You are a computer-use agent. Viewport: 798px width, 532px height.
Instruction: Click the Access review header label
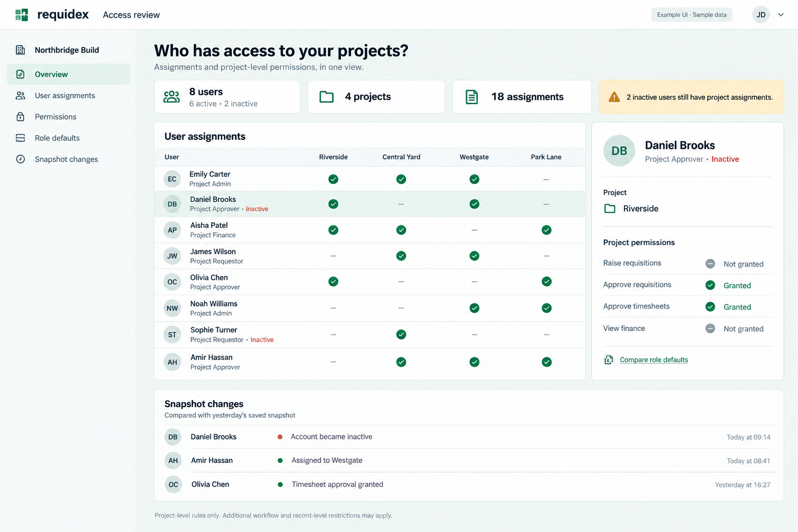131,15
